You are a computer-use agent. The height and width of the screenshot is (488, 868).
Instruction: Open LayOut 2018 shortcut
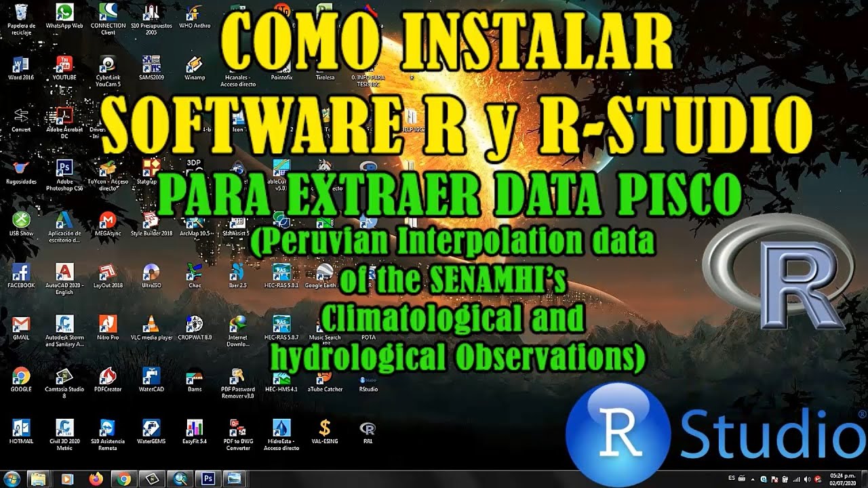point(108,277)
